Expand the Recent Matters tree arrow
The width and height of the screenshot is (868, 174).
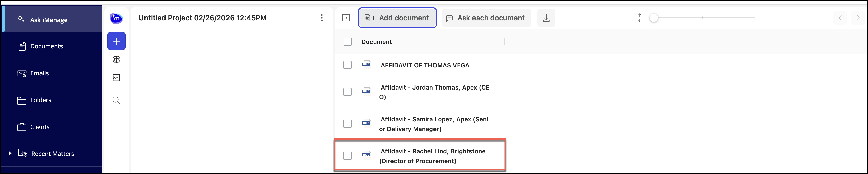click(10, 153)
